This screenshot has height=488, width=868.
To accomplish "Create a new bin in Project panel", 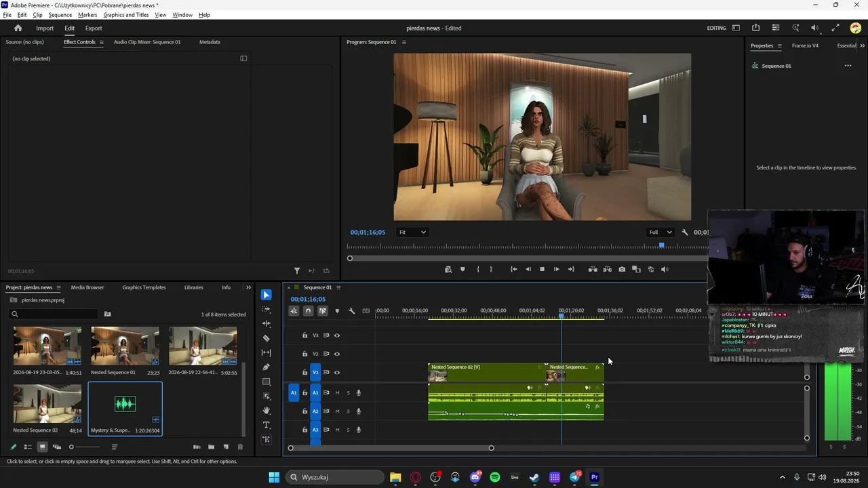I will (211, 447).
